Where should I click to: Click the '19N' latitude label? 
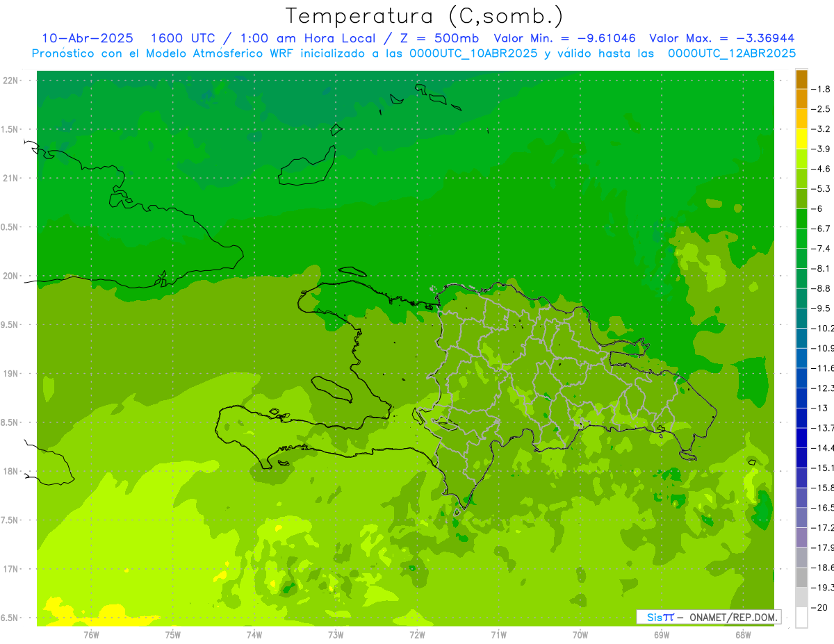(x=12, y=374)
